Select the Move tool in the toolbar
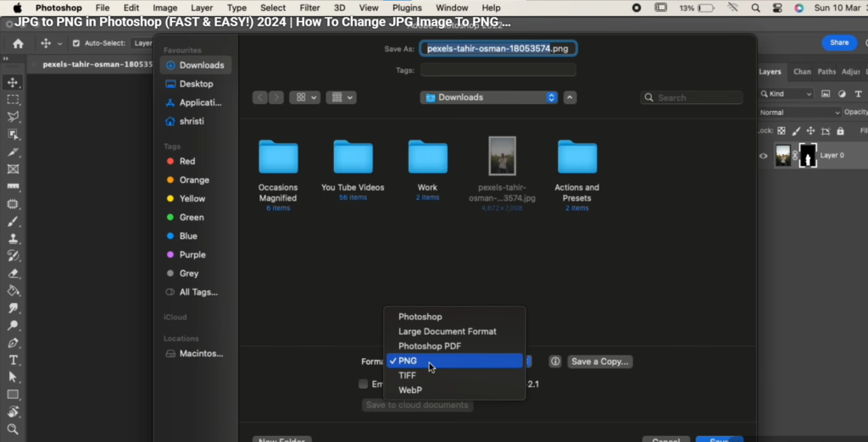The height and width of the screenshot is (442, 868). click(13, 82)
